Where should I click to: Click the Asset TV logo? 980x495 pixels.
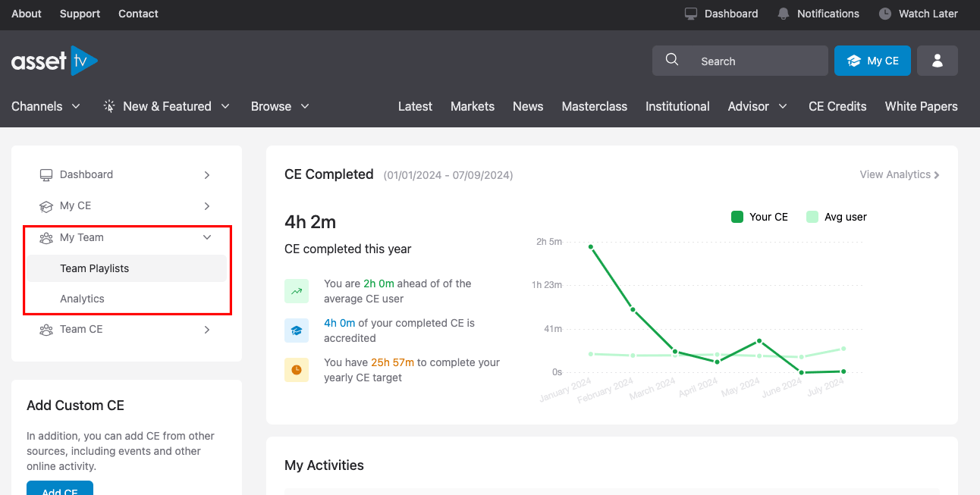[54, 61]
